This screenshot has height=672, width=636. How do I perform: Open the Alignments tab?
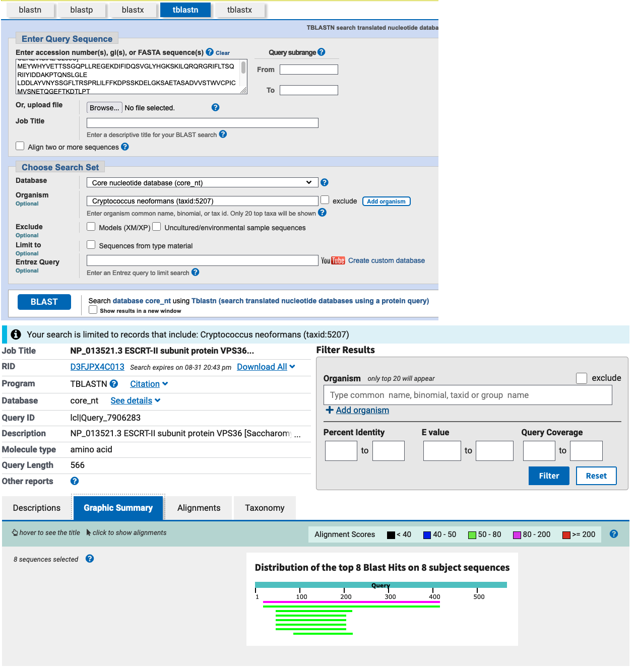[x=199, y=508]
